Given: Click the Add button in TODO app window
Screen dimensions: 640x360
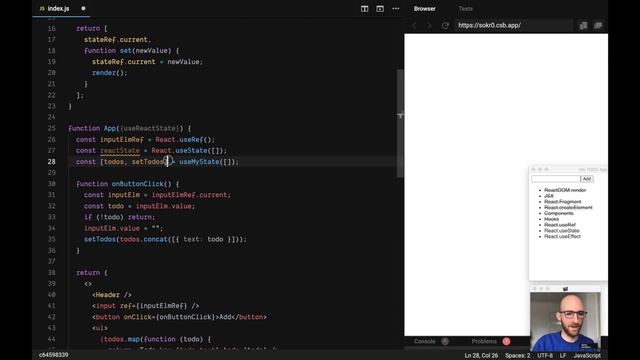Looking at the screenshot, I should click(587, 179).
